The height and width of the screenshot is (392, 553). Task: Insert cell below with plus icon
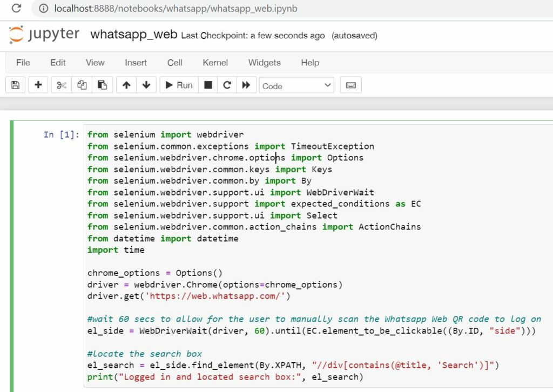point(38,85)
